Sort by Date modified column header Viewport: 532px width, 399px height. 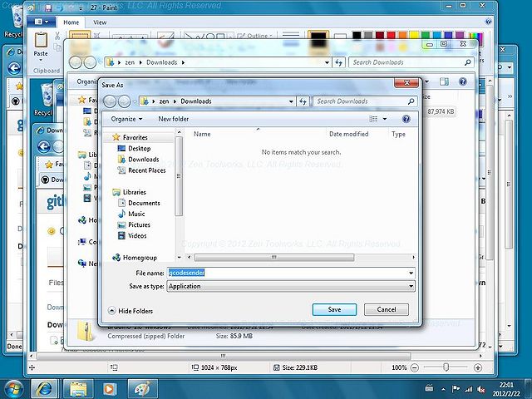pos(349,134)
